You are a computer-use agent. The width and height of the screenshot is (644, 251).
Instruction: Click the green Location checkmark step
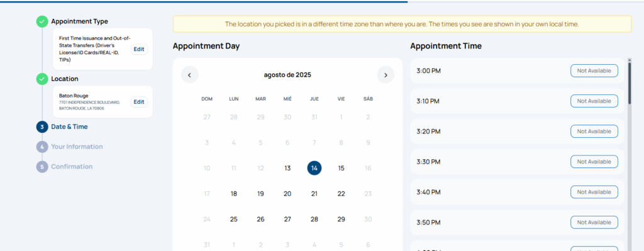42,79
